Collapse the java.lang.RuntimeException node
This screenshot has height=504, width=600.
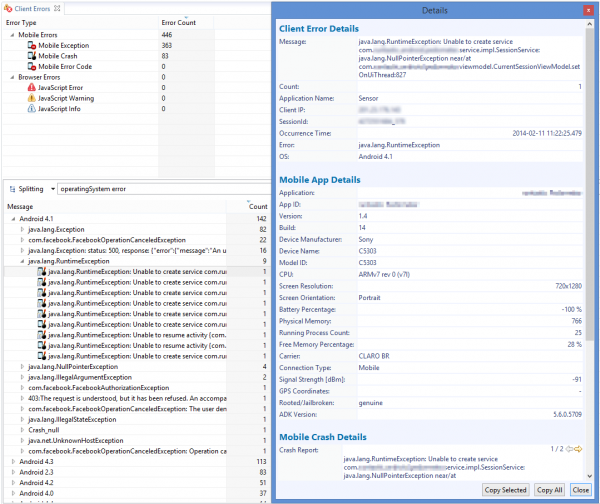coord(22,261)
